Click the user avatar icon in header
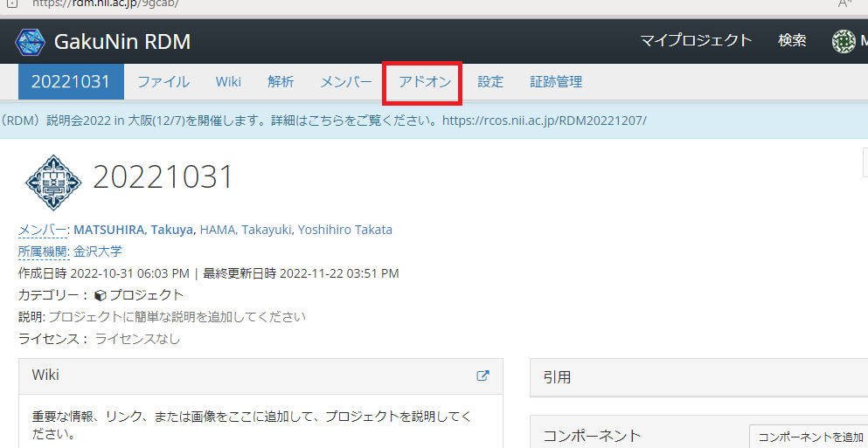Screen dimensions: 868x448 coord(844,42)
